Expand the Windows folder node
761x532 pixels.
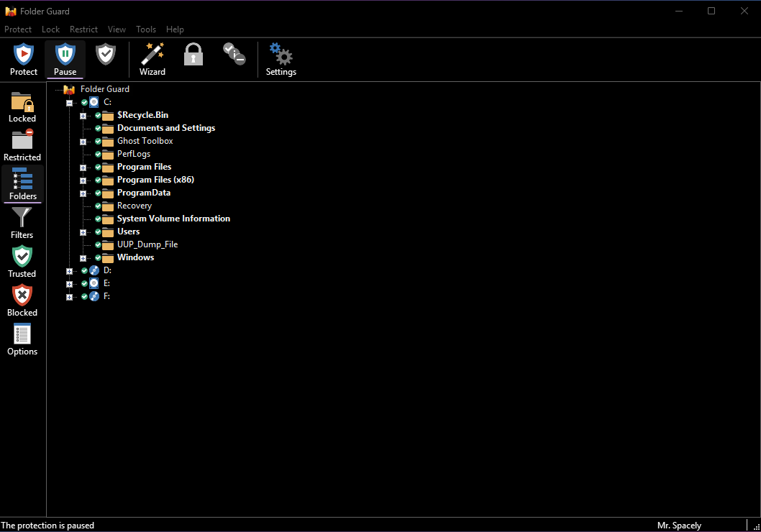click(x=83, y=258)
